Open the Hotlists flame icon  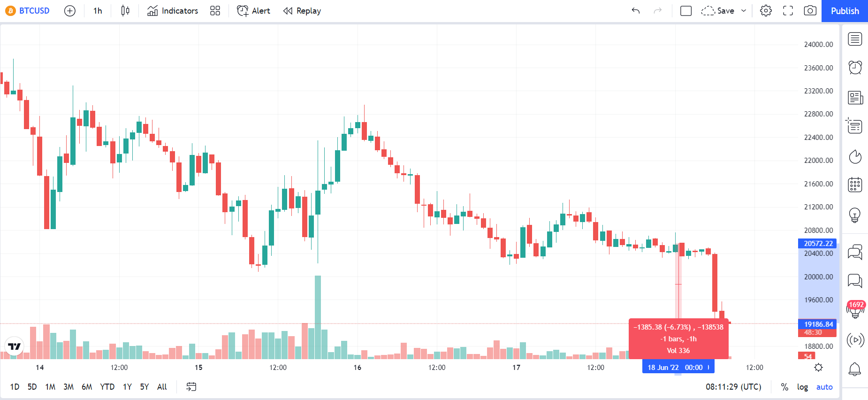(855, 156)
